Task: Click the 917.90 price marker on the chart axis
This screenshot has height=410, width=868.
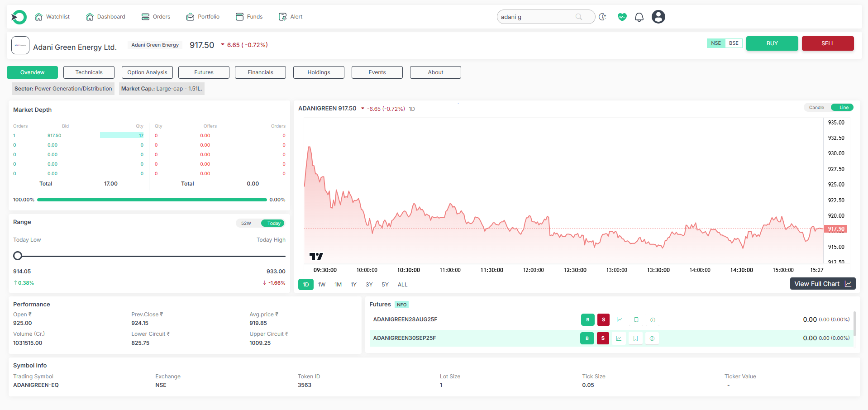Action: click(x=836, y=229)
